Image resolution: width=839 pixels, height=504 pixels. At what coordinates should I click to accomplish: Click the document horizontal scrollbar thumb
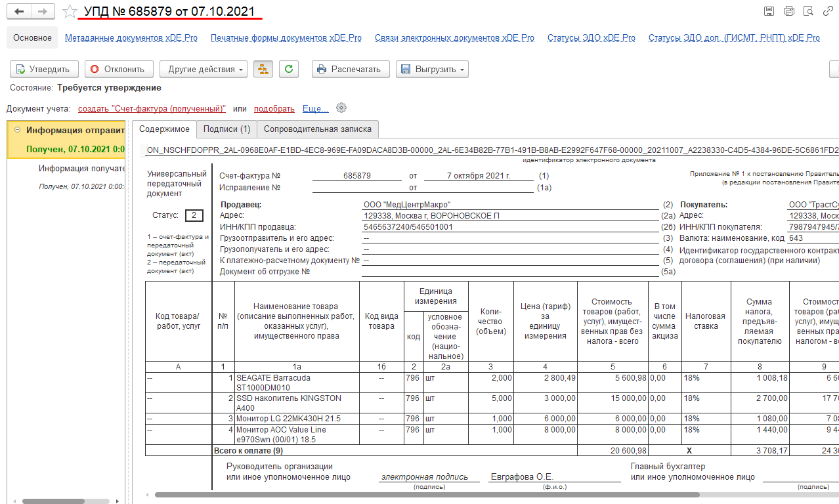pos(427,495)
